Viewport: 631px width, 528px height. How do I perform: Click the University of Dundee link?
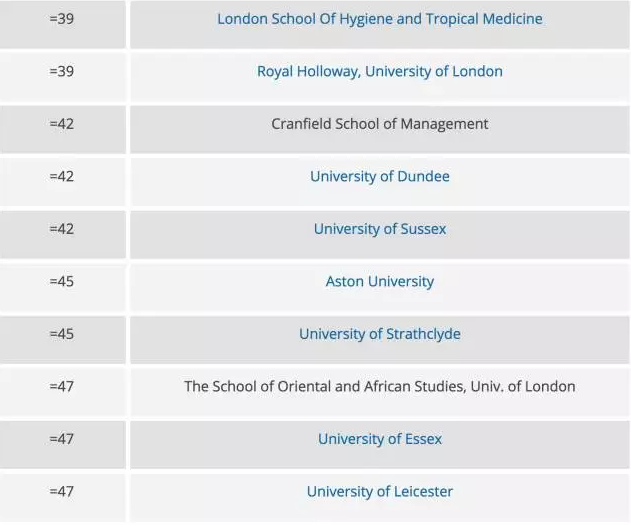point(380,176)
